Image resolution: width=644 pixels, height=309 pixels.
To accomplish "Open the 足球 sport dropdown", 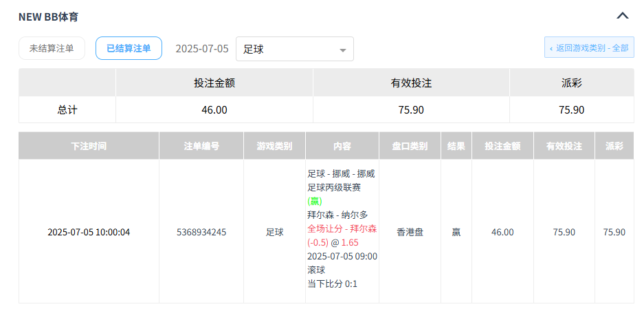I will click(294, 49).
